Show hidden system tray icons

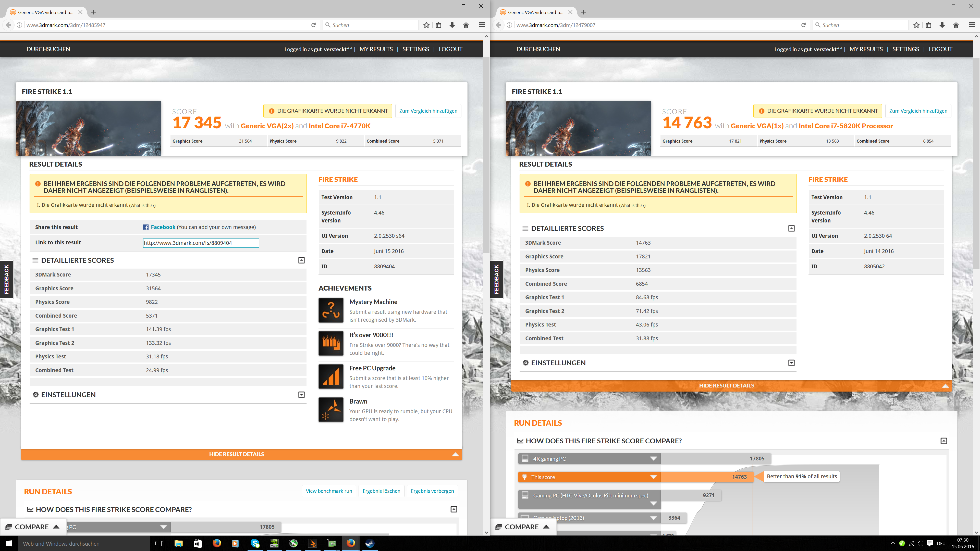892,543
